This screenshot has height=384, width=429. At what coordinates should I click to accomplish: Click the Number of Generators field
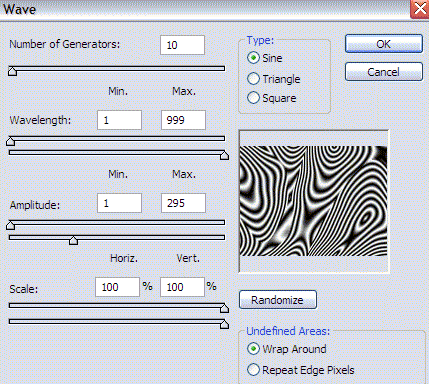[182, 45]
